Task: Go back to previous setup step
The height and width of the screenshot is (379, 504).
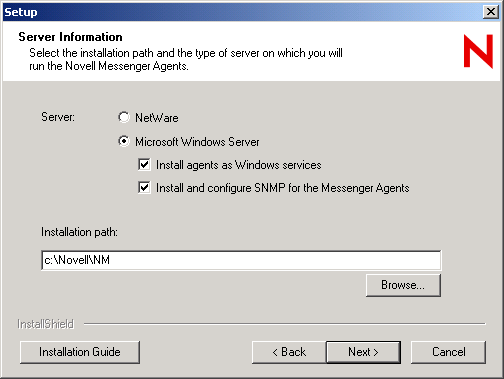Action: [x=289, y=352]
